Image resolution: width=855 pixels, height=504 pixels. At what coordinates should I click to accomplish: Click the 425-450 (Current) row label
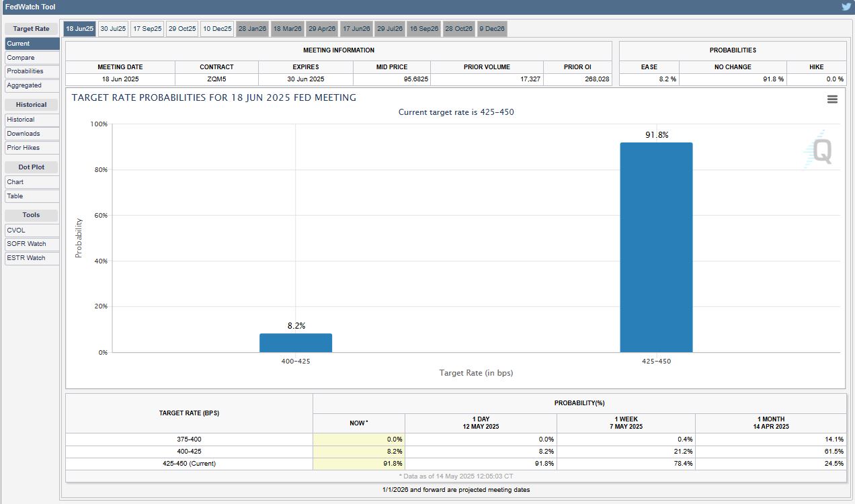pos(189,464)
